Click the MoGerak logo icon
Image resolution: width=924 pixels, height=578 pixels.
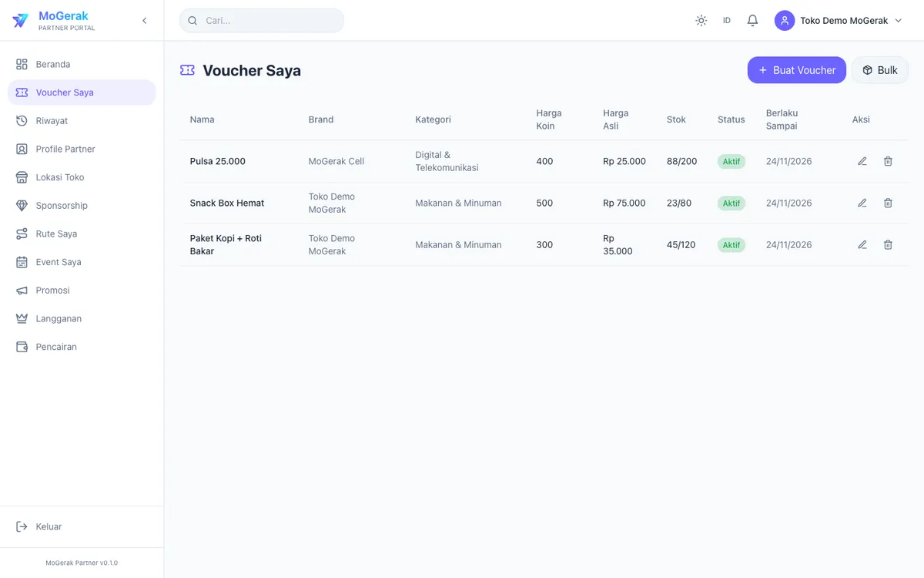(21, 21)
